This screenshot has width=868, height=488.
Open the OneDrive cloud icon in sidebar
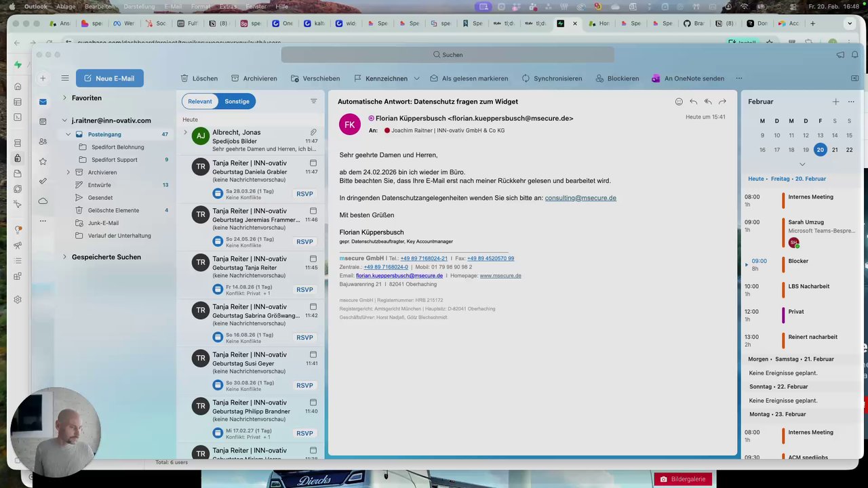tap(43, 201)
